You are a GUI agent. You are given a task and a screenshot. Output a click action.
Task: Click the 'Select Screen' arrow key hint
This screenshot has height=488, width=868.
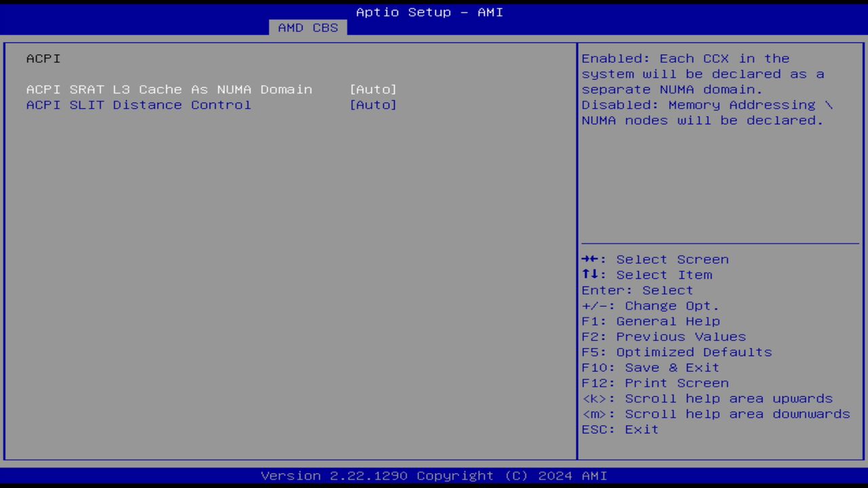pos(655,260)
